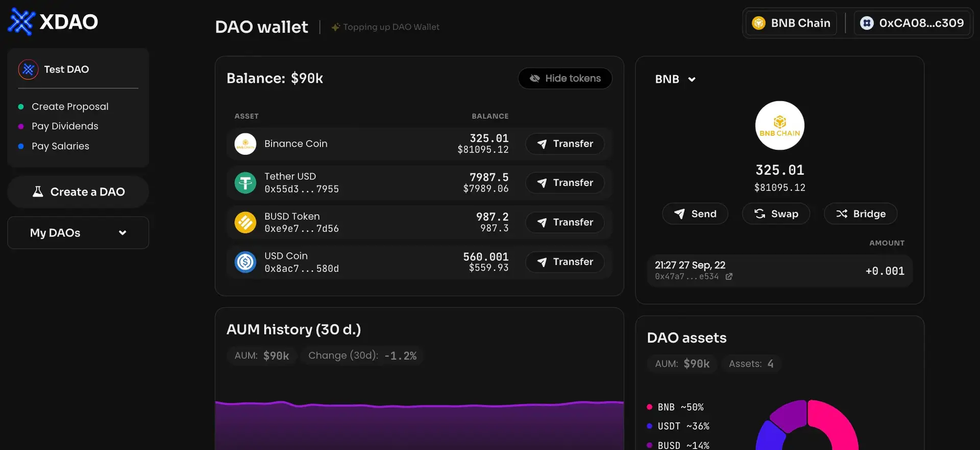980x450 pixels.
Task: Open Pay Salaries menu item
Action: click(x=60, y=146)
